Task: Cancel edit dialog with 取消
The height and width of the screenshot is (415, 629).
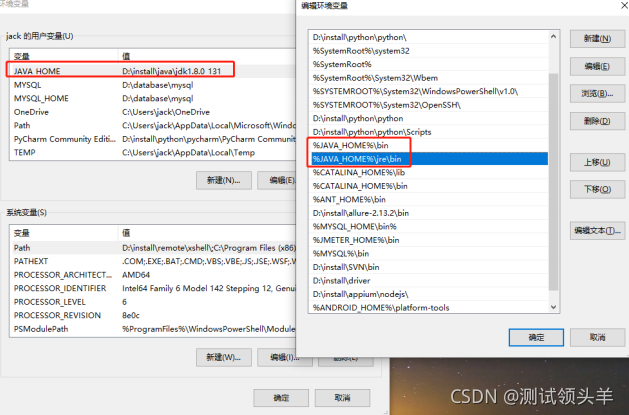Action: [x=597, y=337]
